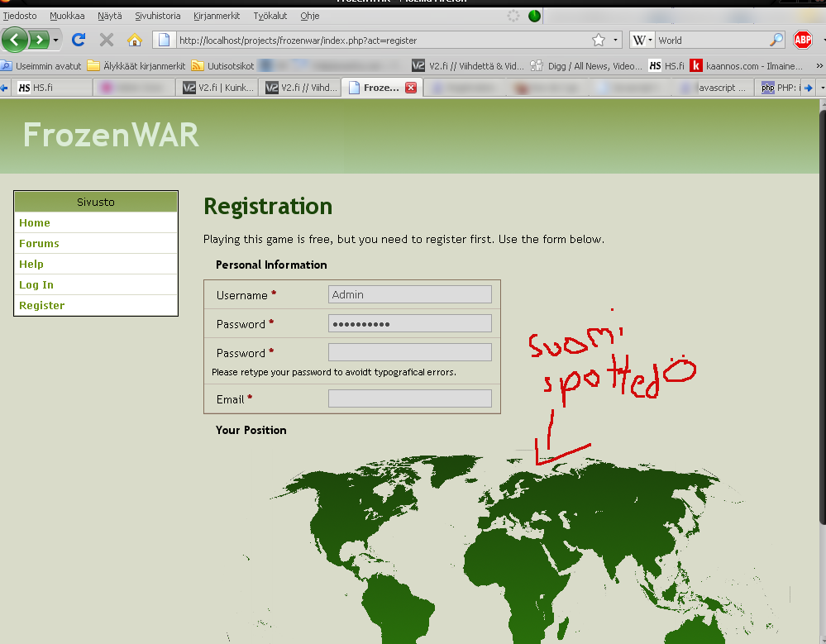Click the Log In sidebar link
This screenshot has width=826, height=644.
pyautogui.click(x=36, y=284)
